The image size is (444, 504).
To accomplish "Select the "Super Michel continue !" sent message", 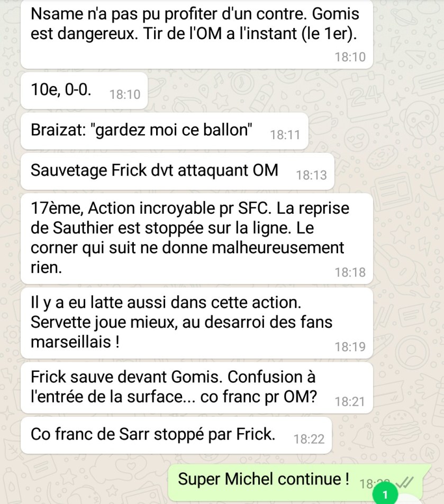I will click(x=299, y=483).
